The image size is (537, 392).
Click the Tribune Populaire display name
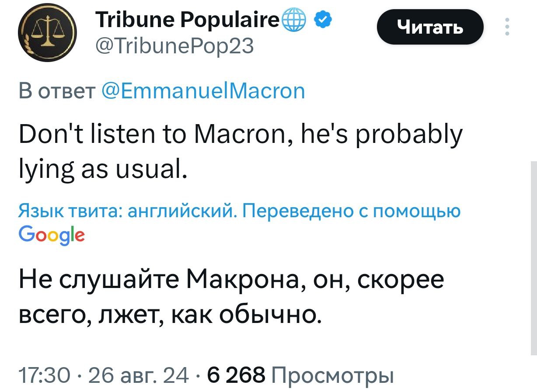[187, 21]
